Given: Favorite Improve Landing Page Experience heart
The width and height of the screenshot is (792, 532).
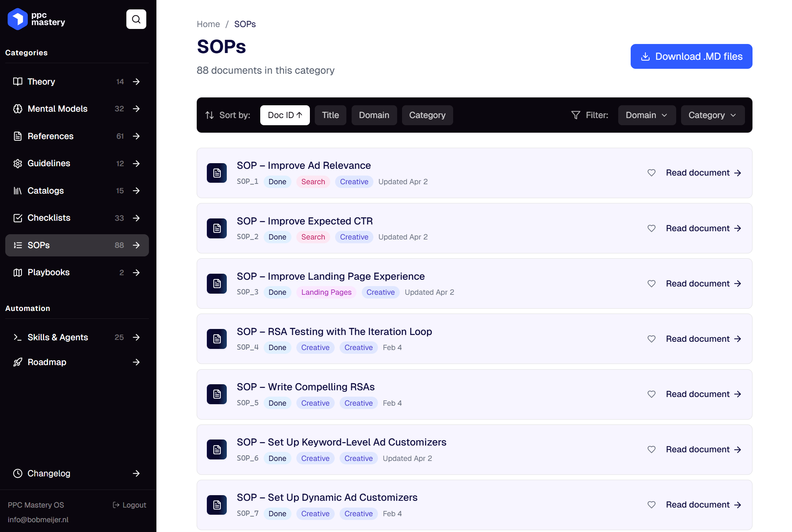Looking at the screenshot, I should click(x=651, y=283).
